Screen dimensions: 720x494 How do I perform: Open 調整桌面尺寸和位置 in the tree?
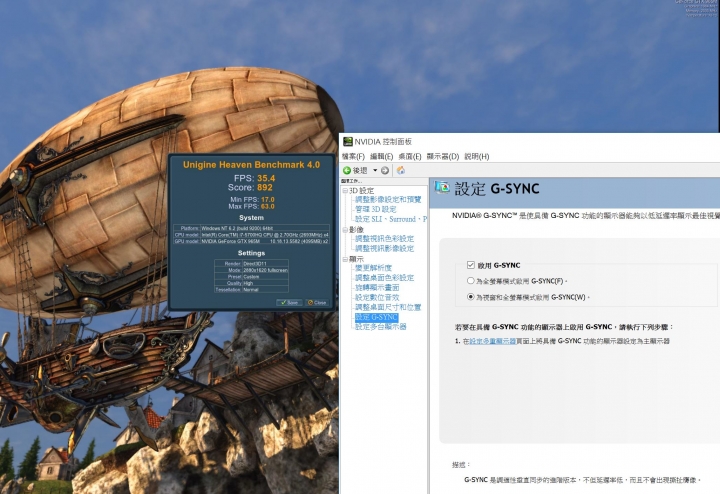[x=388, y=307]
